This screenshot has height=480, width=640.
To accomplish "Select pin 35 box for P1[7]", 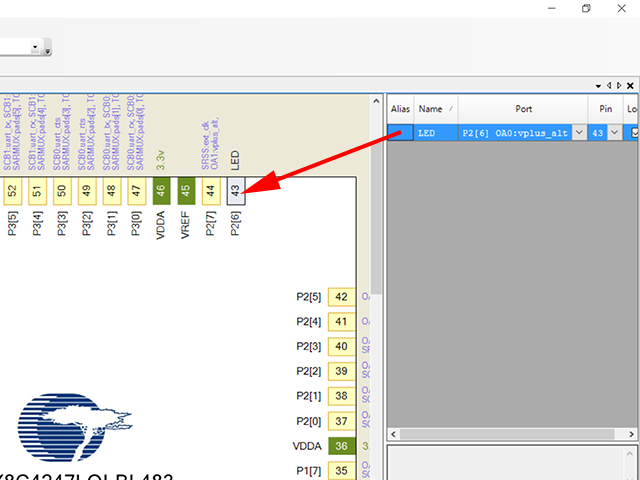I will [x=342, y=471].
